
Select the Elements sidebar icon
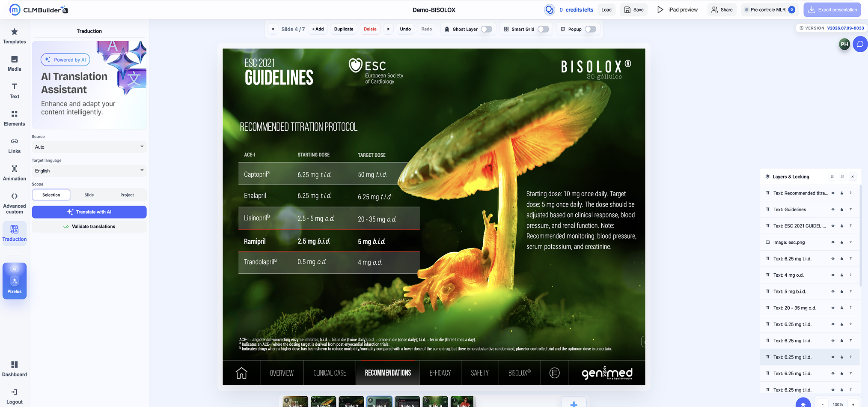tap(15, 118)
